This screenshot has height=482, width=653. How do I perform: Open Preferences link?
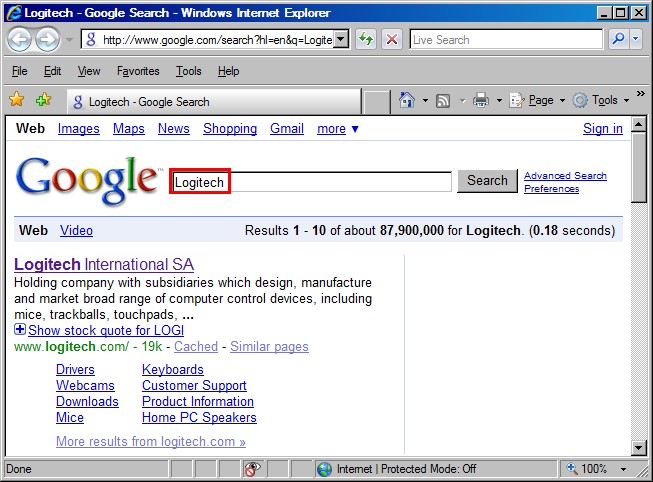coord(551,189)
